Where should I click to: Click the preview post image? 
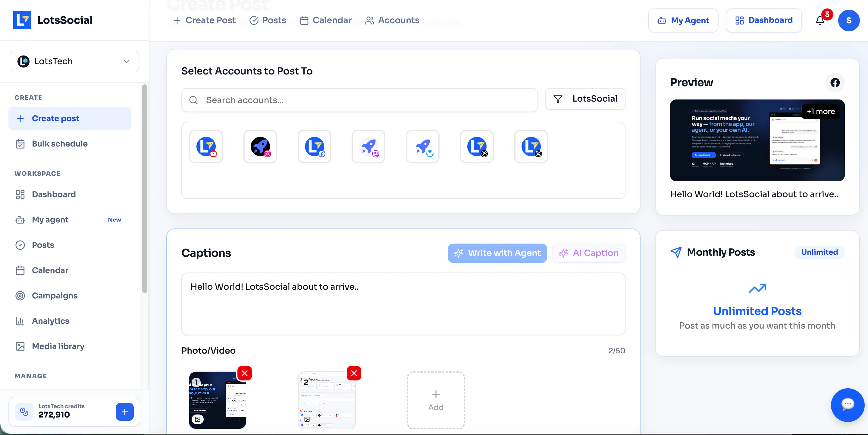[x=757, y=140]
